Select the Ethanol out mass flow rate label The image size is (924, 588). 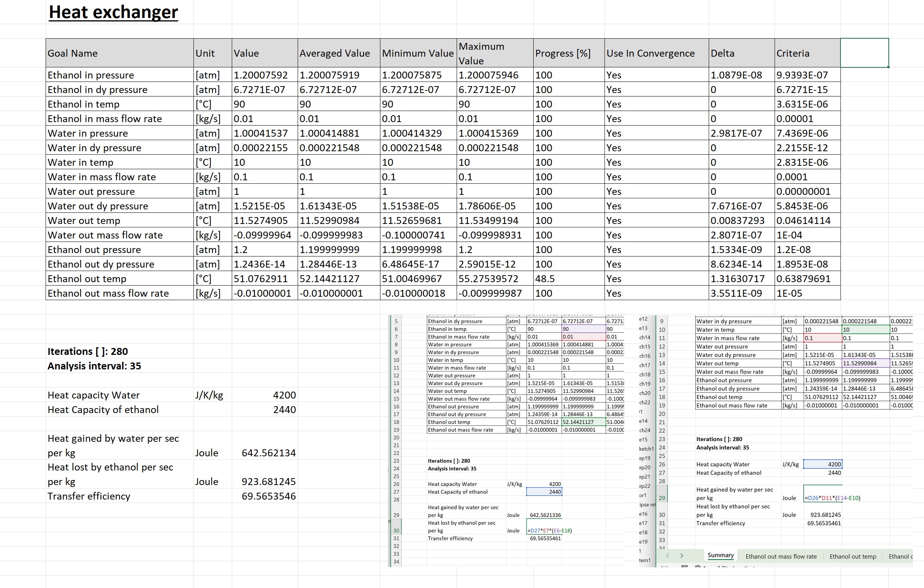coord(120,293)
